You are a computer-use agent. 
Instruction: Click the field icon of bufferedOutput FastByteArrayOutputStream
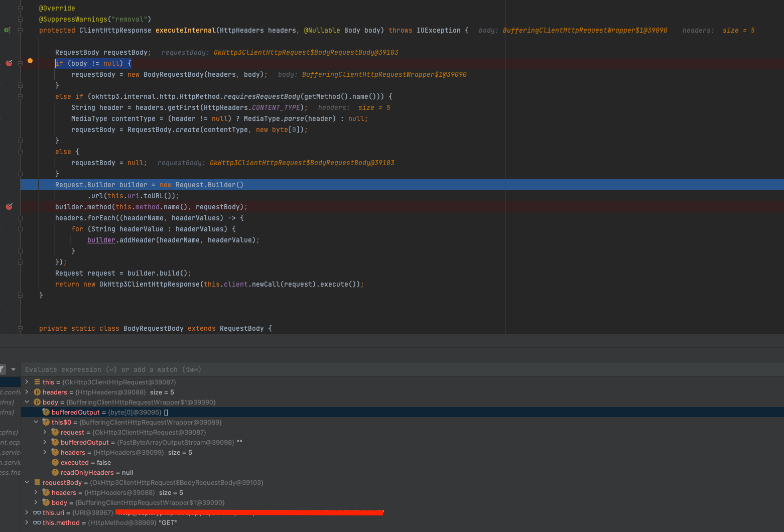coord(55,442)
